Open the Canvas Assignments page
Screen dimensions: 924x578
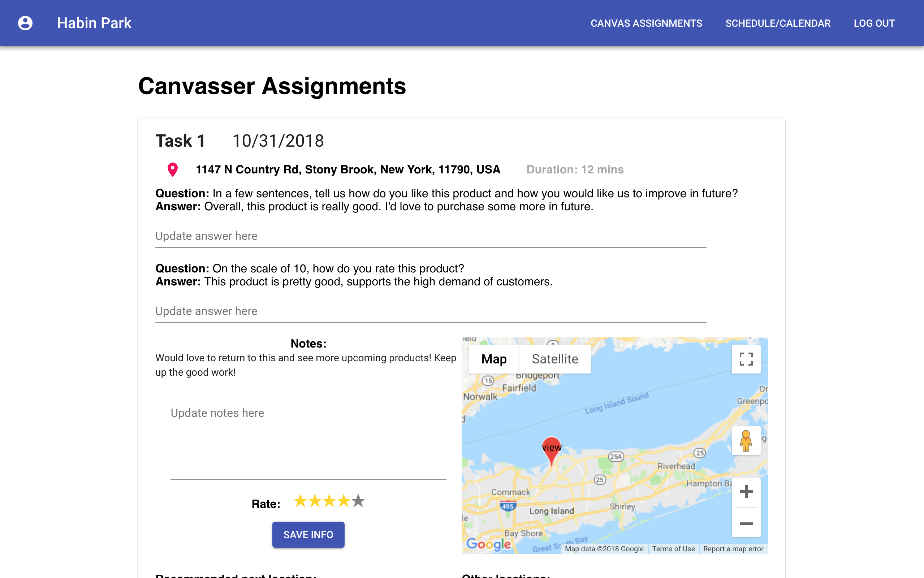click(x=646, y=23)
